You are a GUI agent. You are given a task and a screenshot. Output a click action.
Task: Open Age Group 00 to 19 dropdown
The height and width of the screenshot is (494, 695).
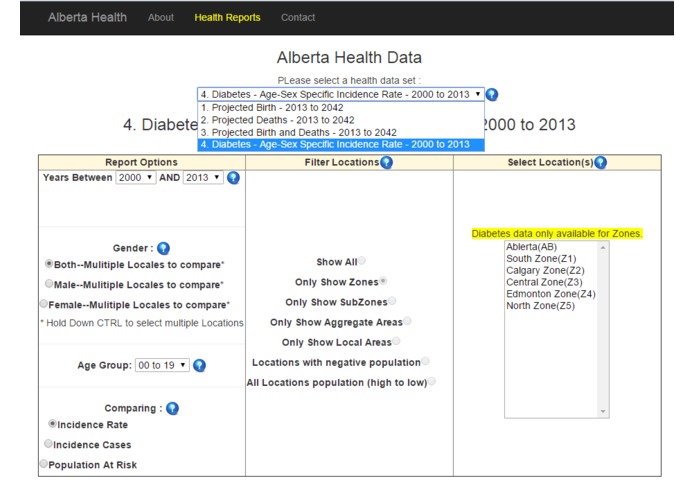[162, 366]
